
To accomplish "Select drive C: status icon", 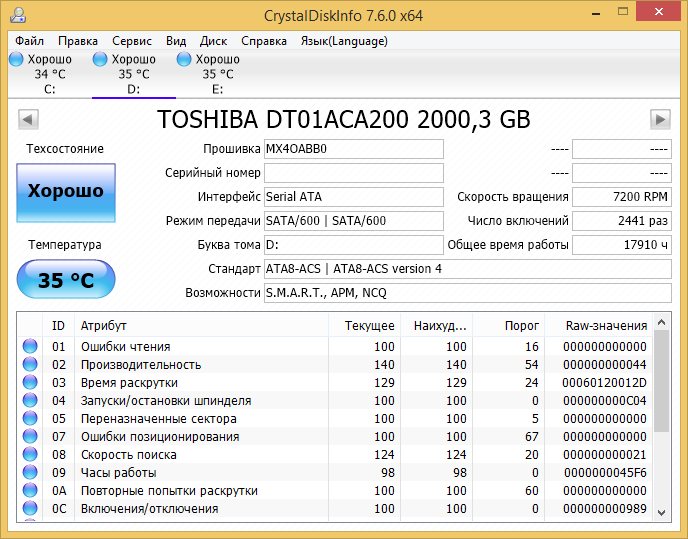I will 16,59.
